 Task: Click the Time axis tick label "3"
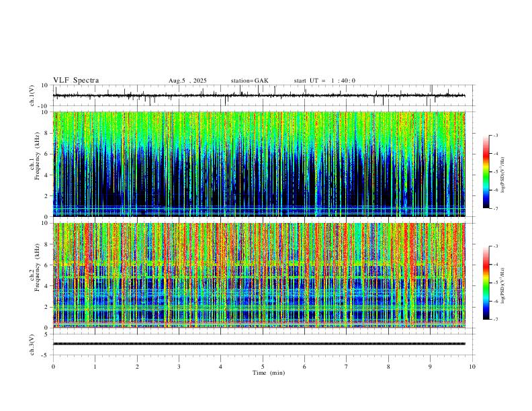[x=179, y=367]
